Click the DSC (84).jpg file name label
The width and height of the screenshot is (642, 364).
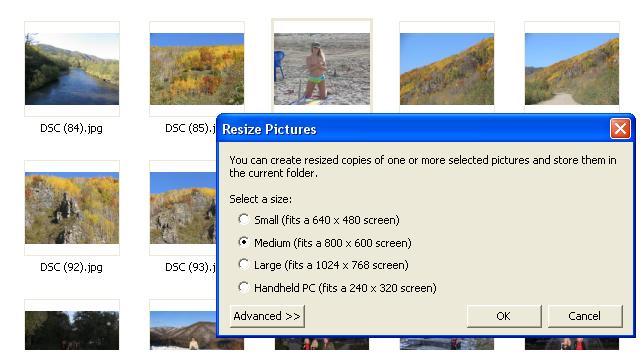click(71, 129)
